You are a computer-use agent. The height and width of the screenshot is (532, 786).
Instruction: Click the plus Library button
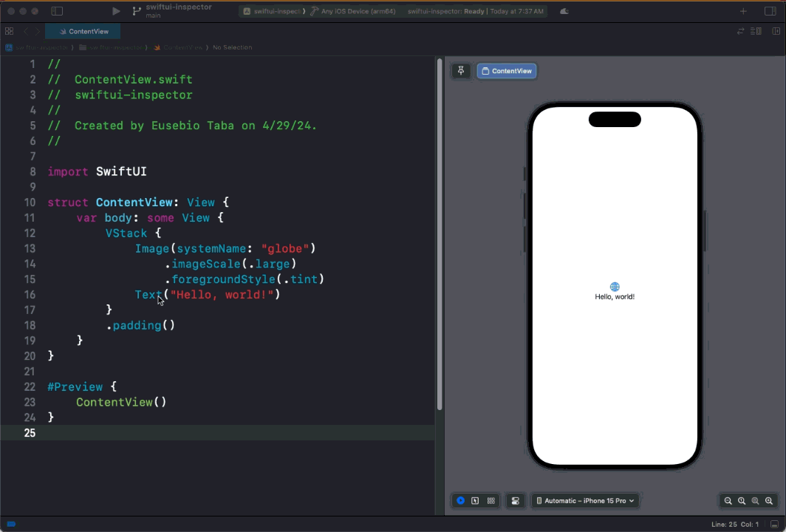pyautogui.click(x=743, y=11)
